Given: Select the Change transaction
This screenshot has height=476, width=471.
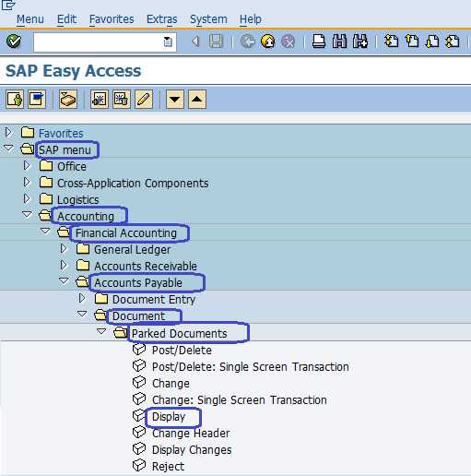Looking at the screenshot, I should 171,384.
